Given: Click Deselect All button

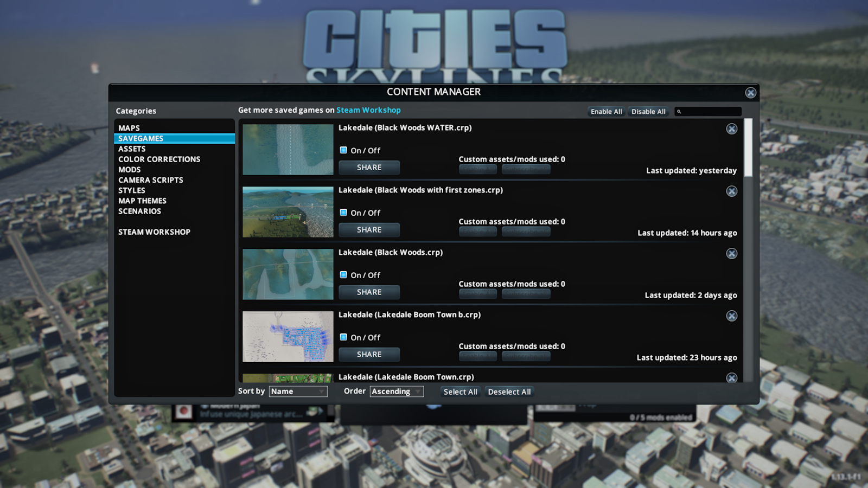Looking at the screenshot, I should point(509,391).
